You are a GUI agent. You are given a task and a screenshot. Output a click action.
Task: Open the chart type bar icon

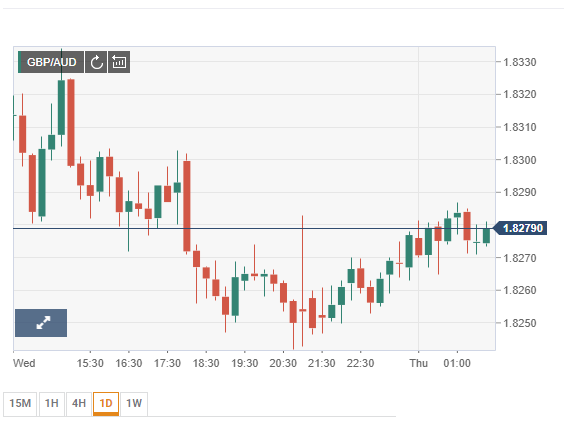[x=119, y=62]
